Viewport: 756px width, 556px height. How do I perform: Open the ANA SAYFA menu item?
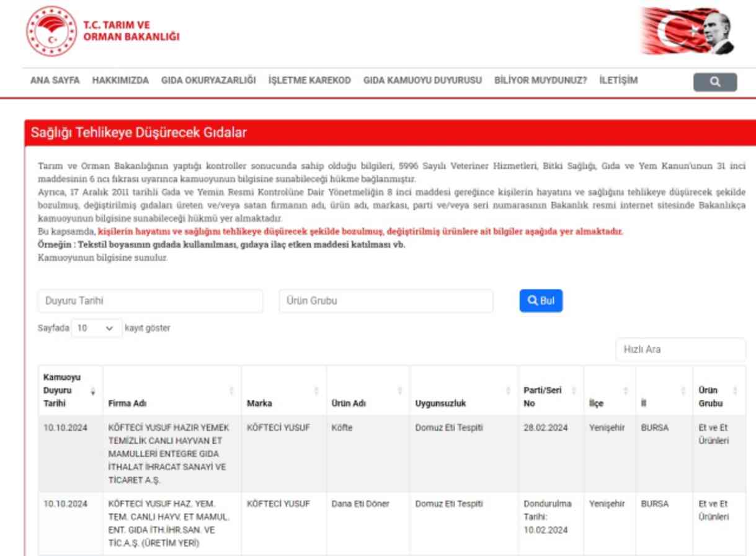(55, 81)
